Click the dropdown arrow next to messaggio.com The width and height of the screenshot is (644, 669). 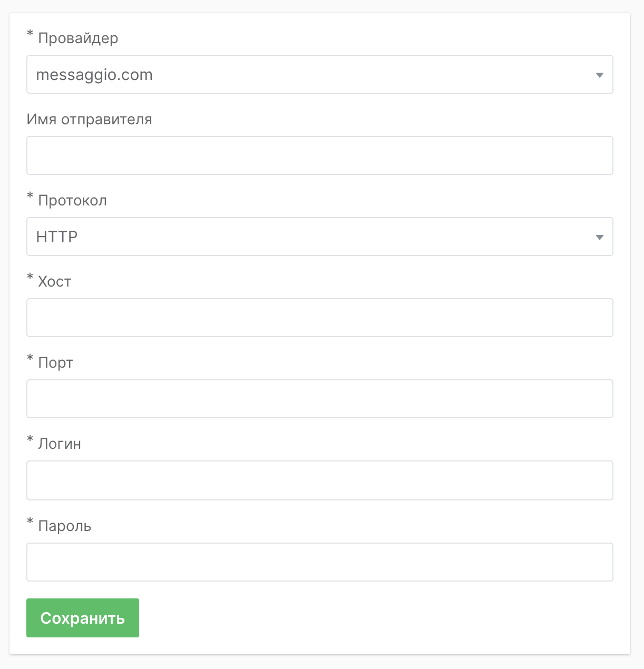(599, 75)
